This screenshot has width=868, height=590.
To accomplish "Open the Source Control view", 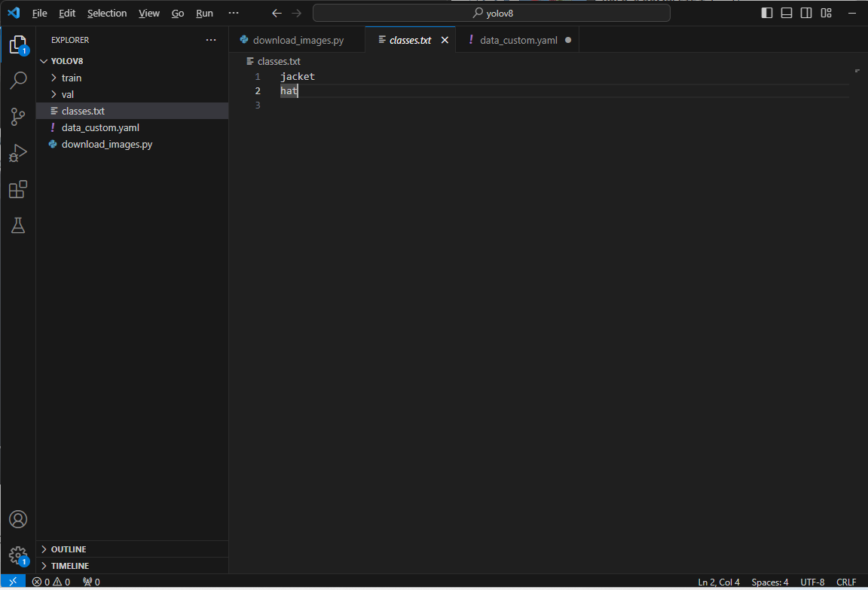I will [18, 116].
